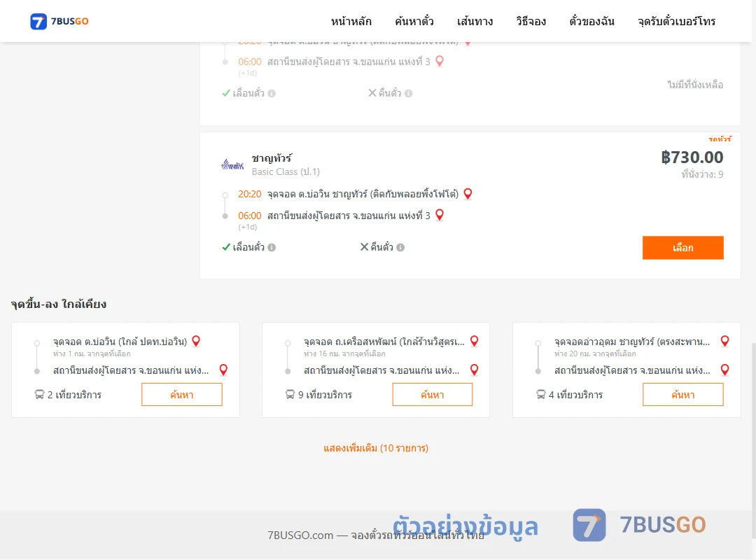Image resolution: width=756 pixels, height=560 pixels.
Task: Click the จุดขึ้น-ลง ใกล้เคียง heading
Action: pyautogui.click(x=59, y=304)
